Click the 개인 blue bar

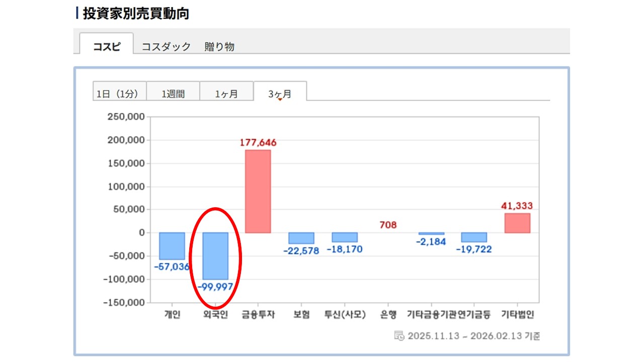[172, 246]
